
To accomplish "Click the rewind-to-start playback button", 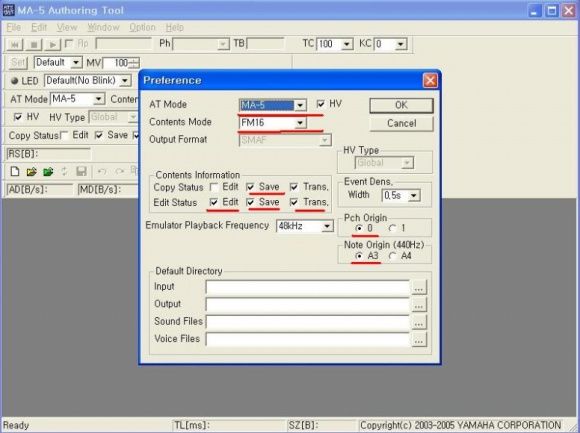I will (14, 45).
